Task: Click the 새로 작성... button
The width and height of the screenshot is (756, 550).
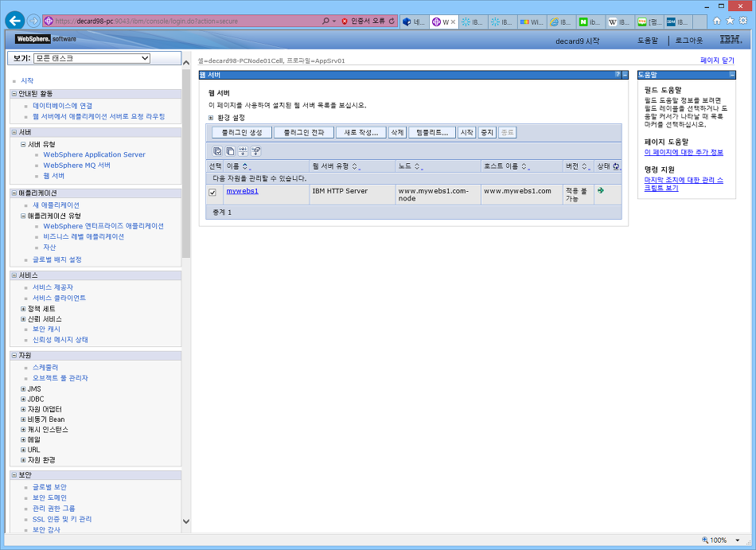Action: tap(361, 133)
